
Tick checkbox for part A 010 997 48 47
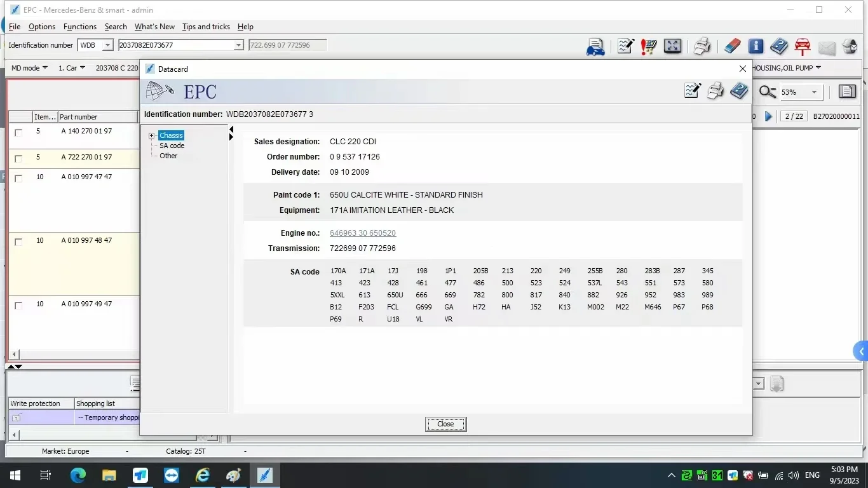tap(18, 242)
